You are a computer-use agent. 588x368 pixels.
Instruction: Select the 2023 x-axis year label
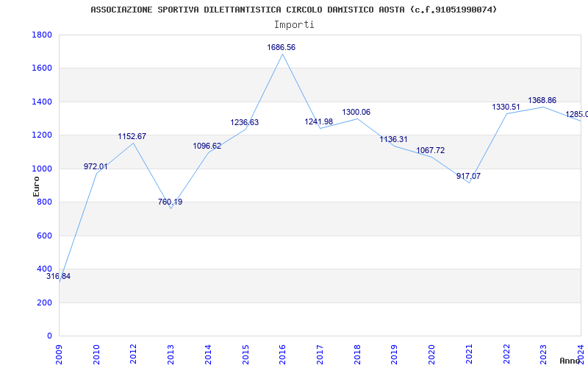pyautogui.click(x=544, y=354)
